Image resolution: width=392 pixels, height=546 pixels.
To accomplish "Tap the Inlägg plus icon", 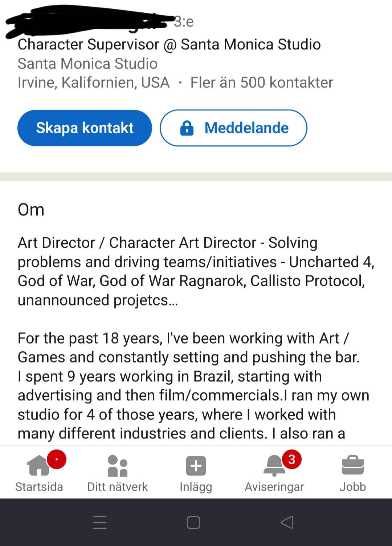I will 196,465.
